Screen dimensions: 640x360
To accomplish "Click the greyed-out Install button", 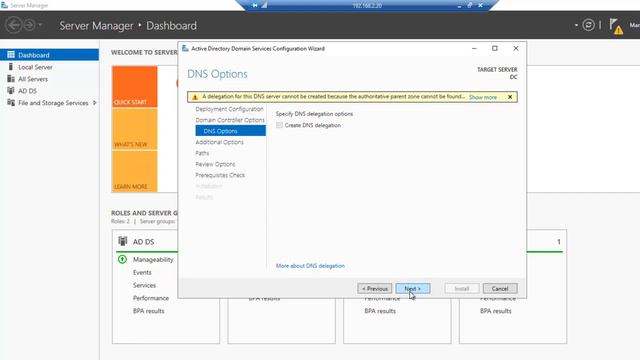I will click(x=462, y=289).
